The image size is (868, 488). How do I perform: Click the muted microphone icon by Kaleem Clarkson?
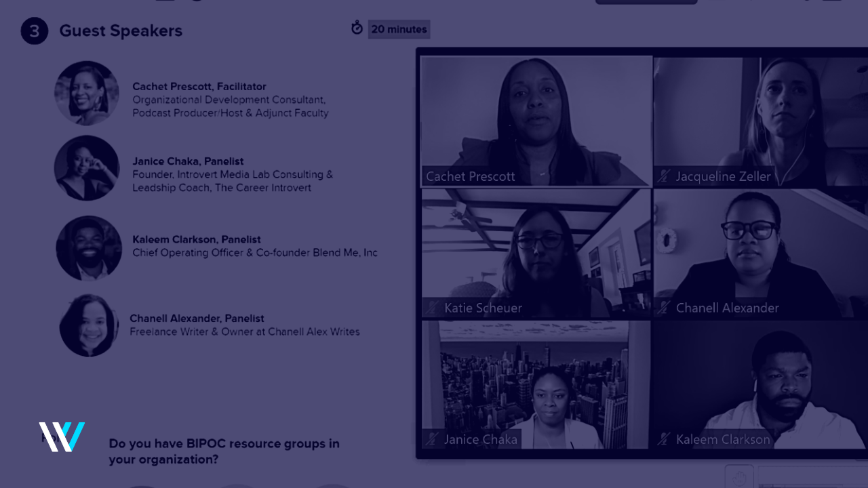(663, 439)
